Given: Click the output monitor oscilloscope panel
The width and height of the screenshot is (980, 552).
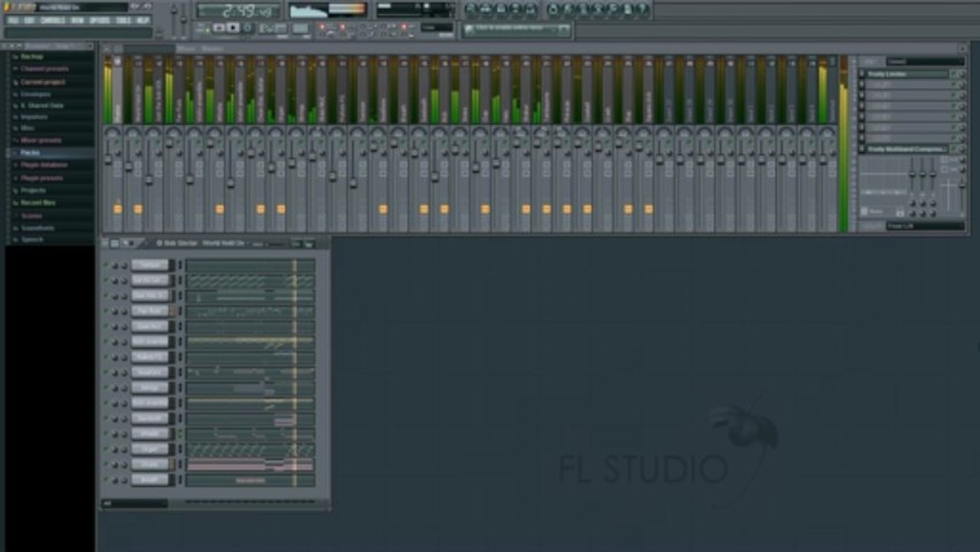Looking at the screenshot, I should click(x=328, y=11).
